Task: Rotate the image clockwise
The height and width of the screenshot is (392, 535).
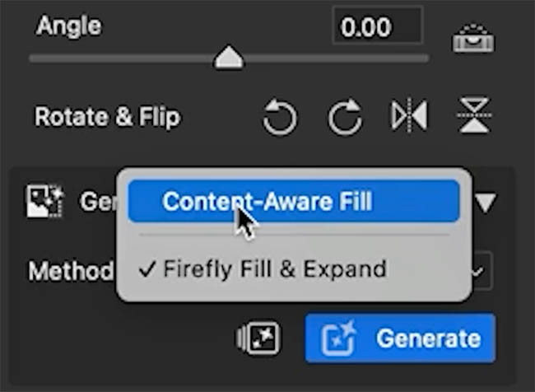Action: 345,117
